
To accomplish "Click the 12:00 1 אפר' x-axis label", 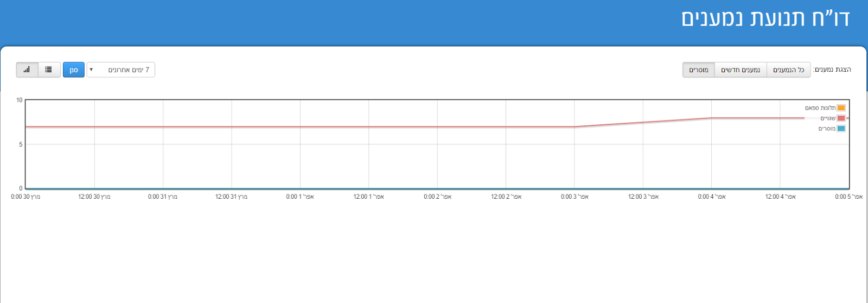I will coord(368,197).
